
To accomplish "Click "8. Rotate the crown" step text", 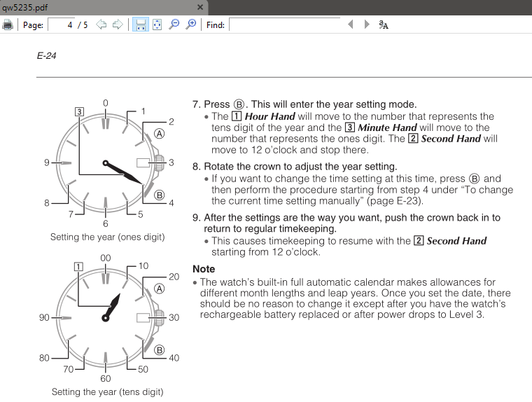I will [x=295, y=167].
